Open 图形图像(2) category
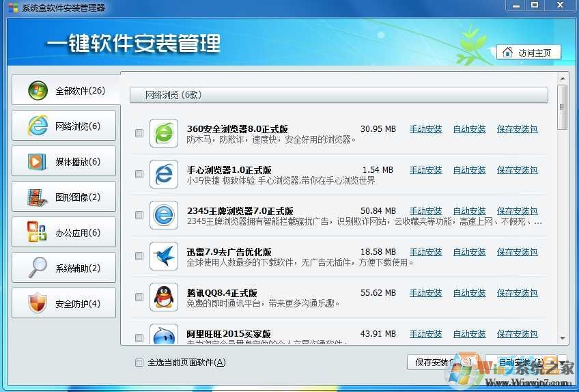 [63, 197]
